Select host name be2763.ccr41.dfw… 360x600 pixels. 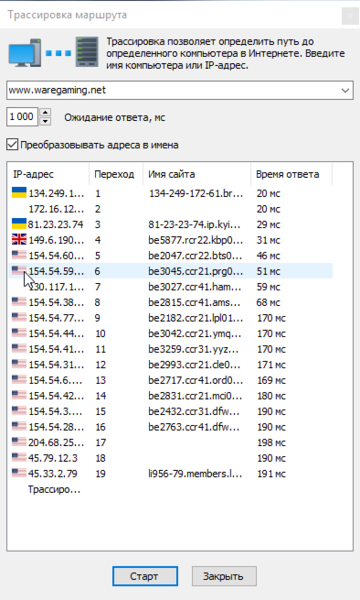point(194,427)
